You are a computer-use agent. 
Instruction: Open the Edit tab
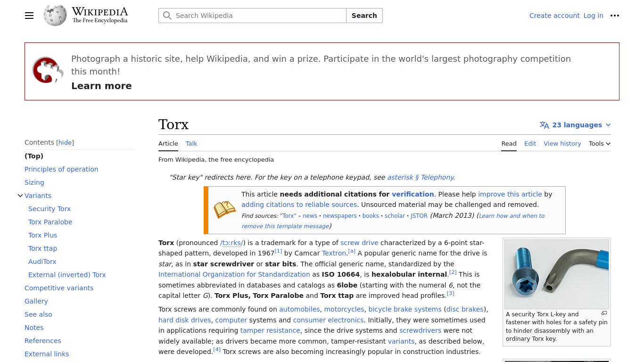point(530,144)
